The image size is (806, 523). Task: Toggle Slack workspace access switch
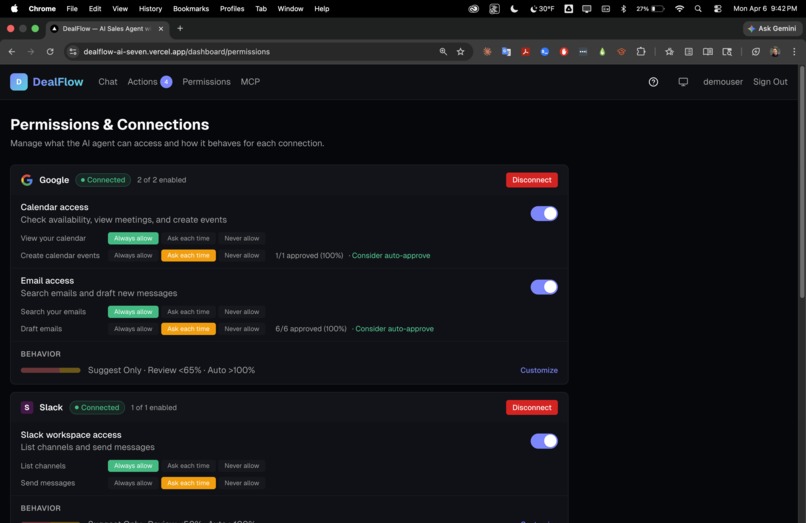pyautogui.click(x=544, y=441)
